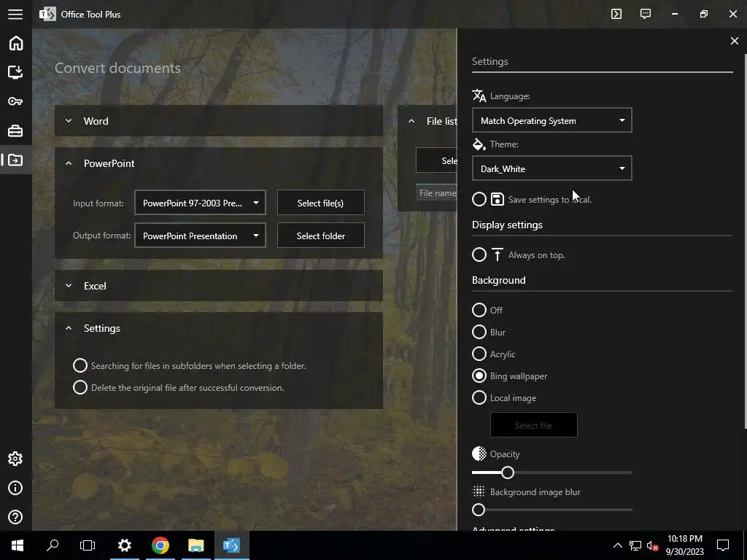Image resolution: width=747 pixels, height=560 pixels.
Task: Open the command box icon in title bar
Action: coord(616,14)
